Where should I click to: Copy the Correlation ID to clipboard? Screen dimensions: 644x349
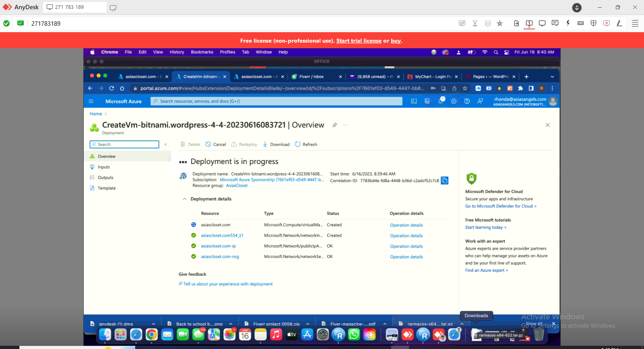point(445,181)
